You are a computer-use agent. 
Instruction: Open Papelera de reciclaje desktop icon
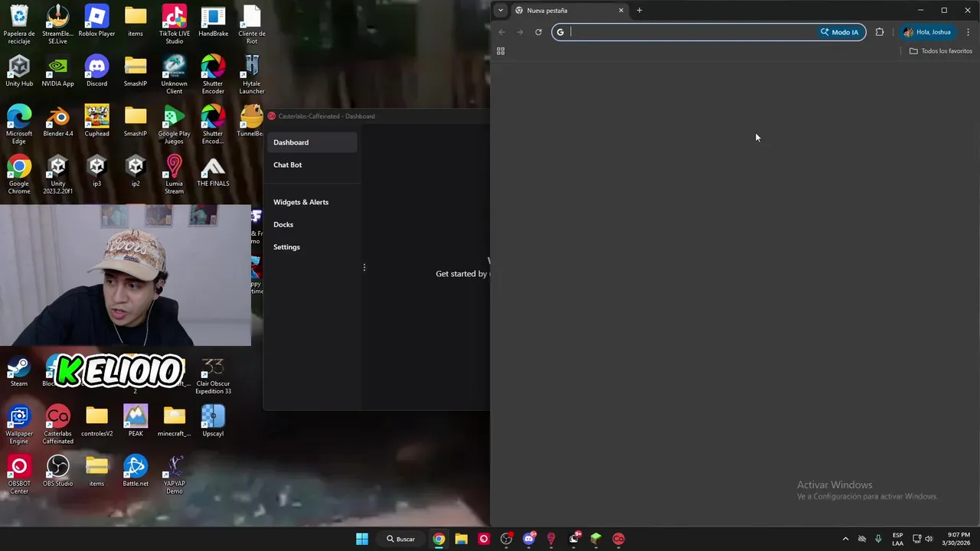pyautogui.click(x=19, y=24)
